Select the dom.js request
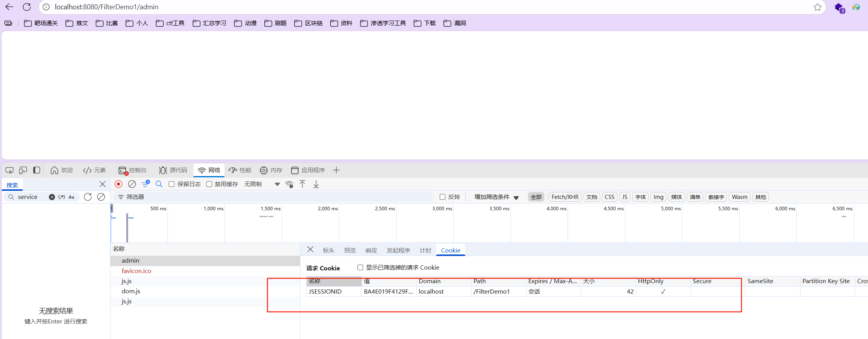 tap(205, 291)
